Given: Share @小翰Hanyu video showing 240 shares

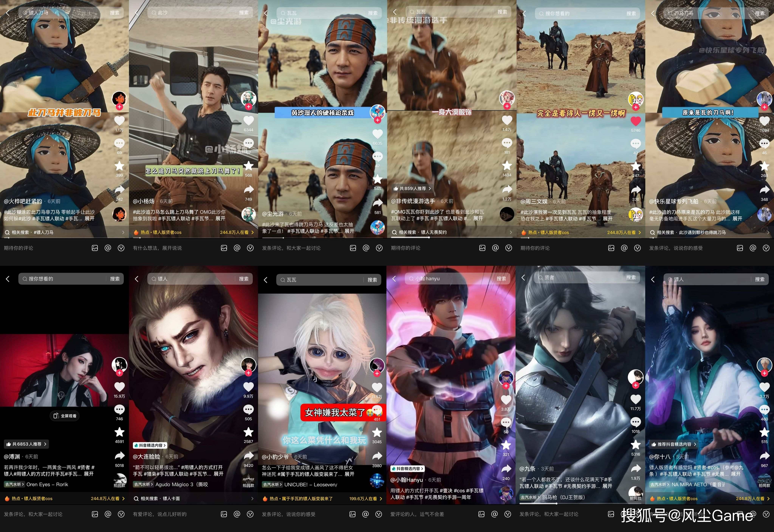Looking at the screenshot, I should [x=506, y=469].
